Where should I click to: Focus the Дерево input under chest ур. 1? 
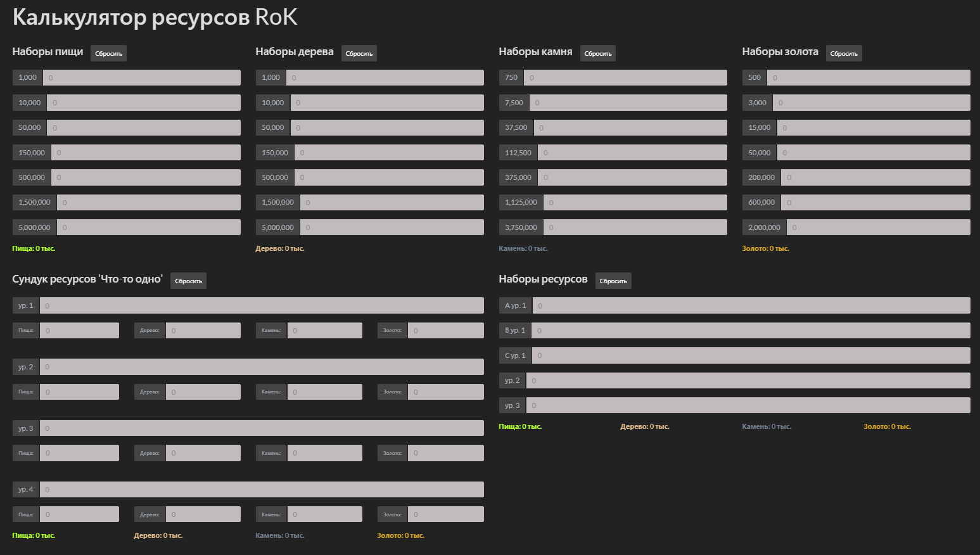coord(203,330)
